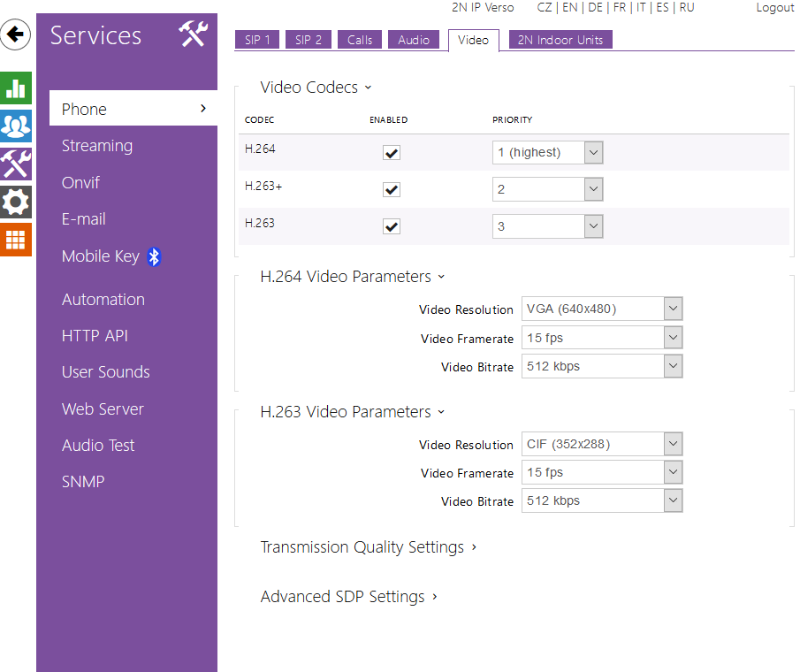Image resolution: width=800 pixels, height=672 pixels.
Task: Click the Logout link
Action: click(x=774, y=8)
